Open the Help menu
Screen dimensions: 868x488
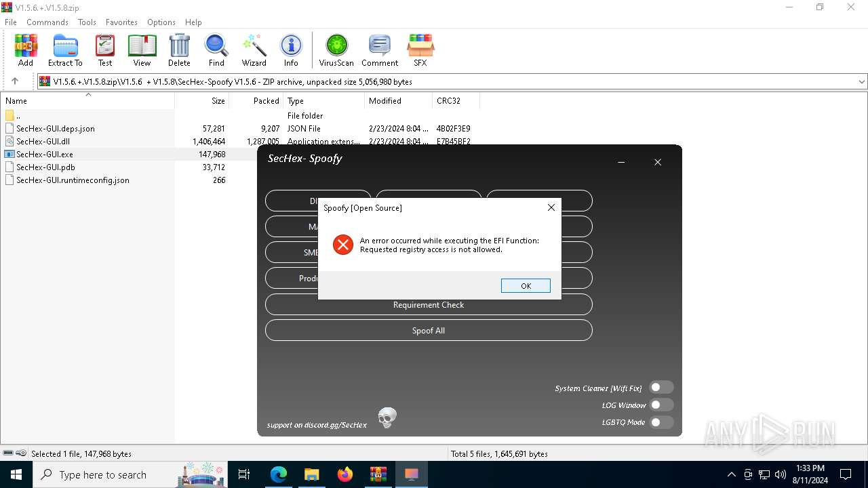click(193, 22)
